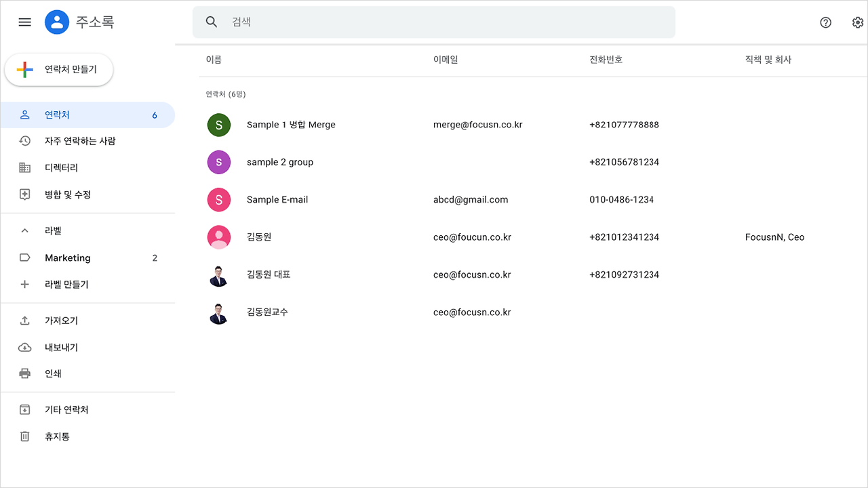Click the 검색 search input field

pyautogui.click(x=434, y=22)
